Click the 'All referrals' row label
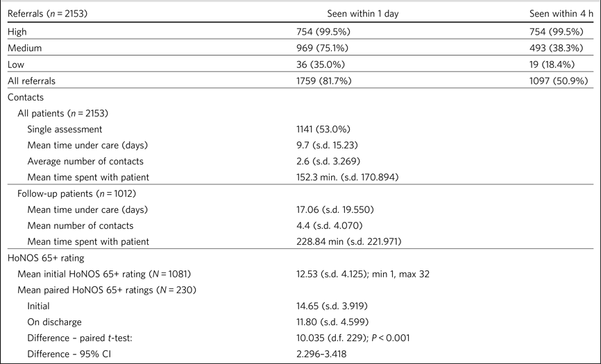Screen dimensions: 601x364 tap(31, 81)
